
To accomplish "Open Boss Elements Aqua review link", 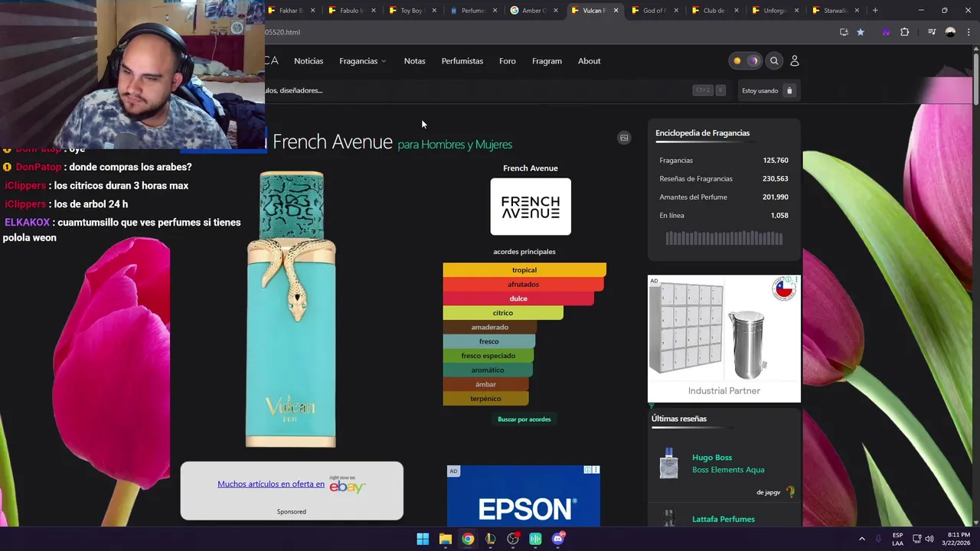I will pos(728,470).
